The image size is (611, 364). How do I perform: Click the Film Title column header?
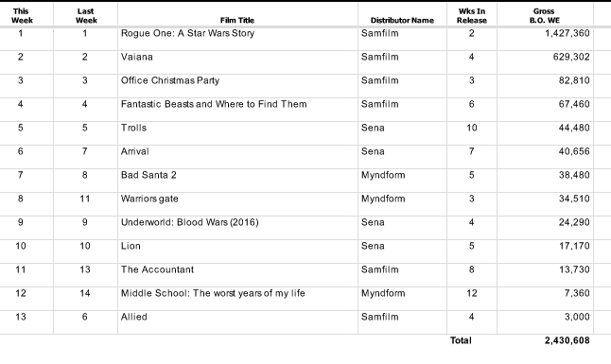(236, 20)
